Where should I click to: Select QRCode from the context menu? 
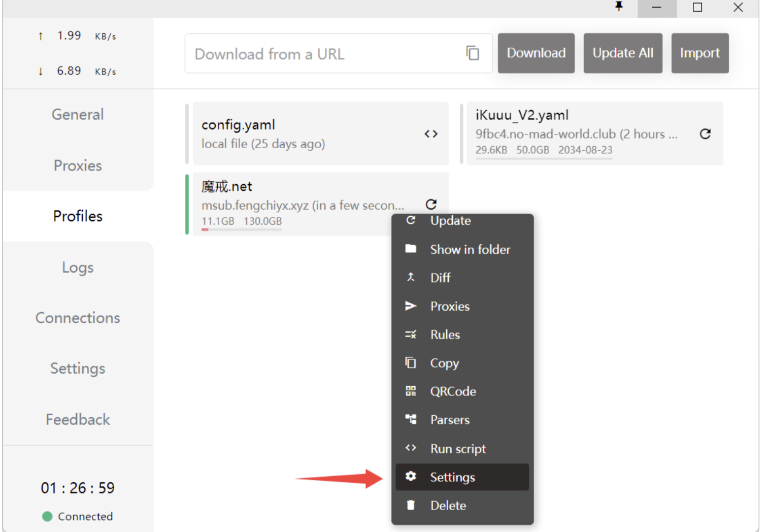click(x=462, y=391)
